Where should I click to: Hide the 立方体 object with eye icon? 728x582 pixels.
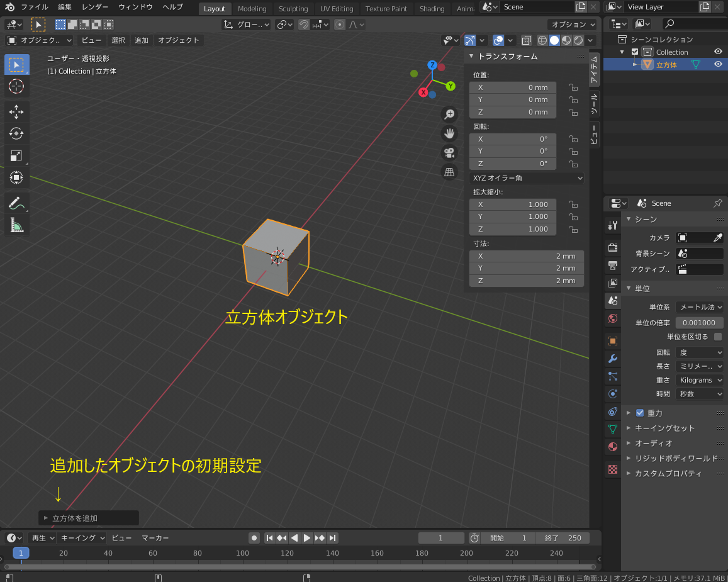[718, 64]
